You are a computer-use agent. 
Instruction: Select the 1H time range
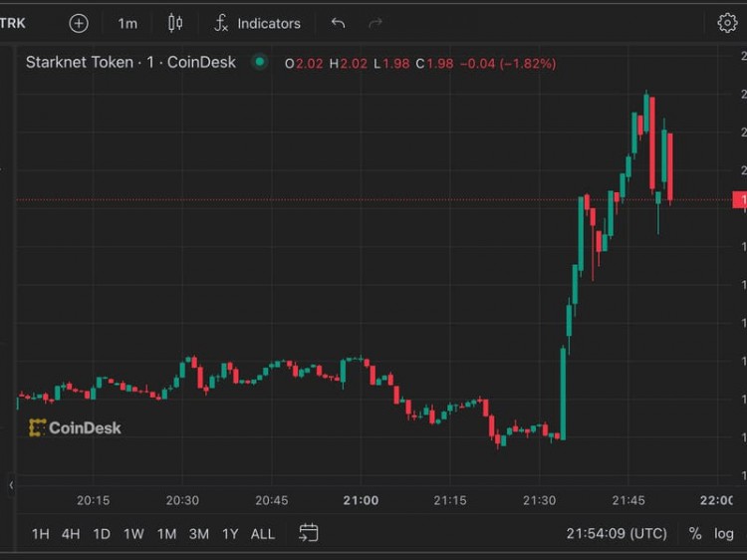41,534
